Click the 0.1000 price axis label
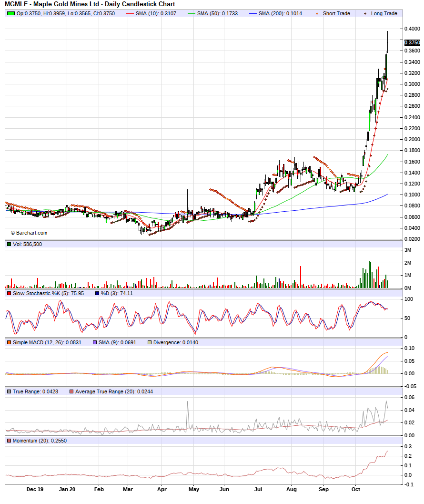 coord(412,195)
